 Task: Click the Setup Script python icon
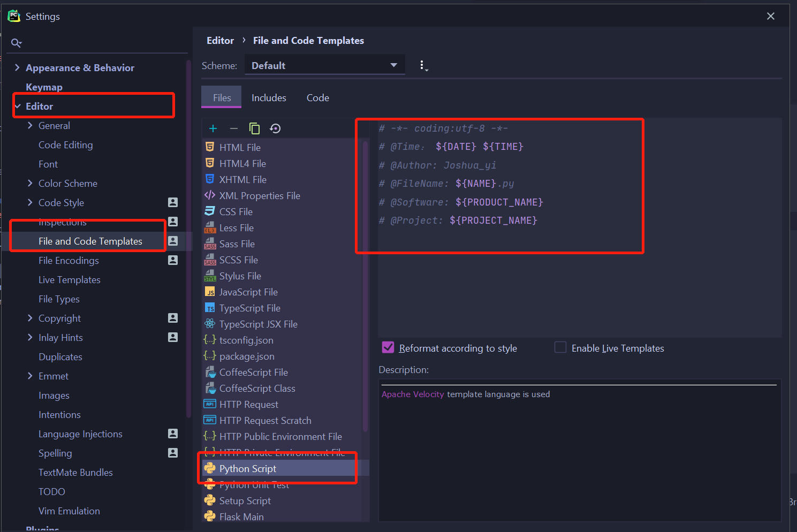[x=210, y=500]
